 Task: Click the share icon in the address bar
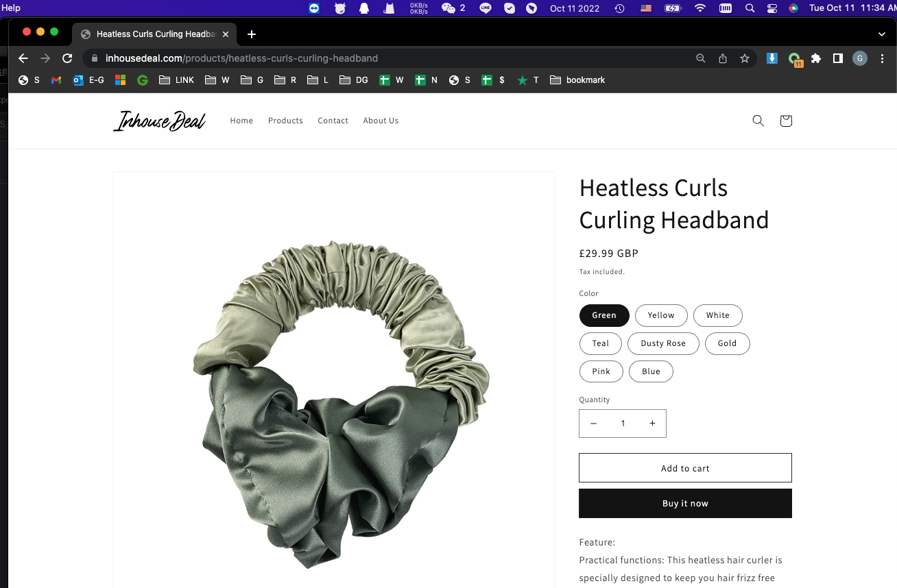click(x=723, y=58)
